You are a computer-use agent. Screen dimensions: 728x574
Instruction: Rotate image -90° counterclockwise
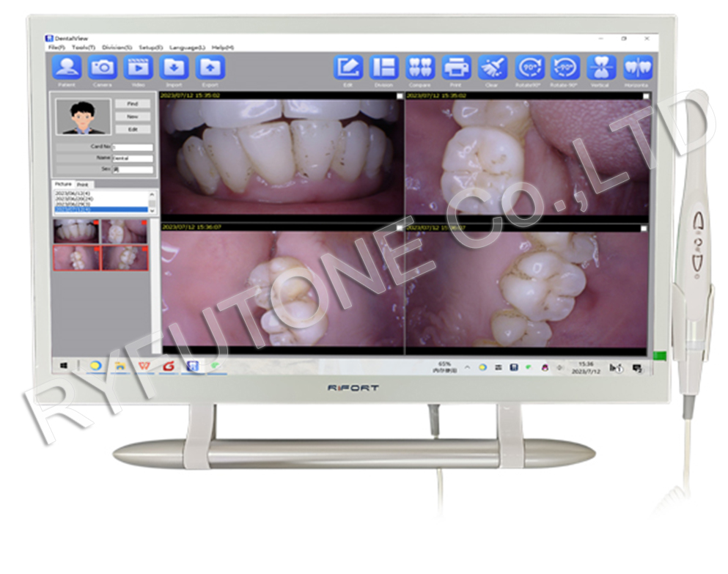(565, 67)
